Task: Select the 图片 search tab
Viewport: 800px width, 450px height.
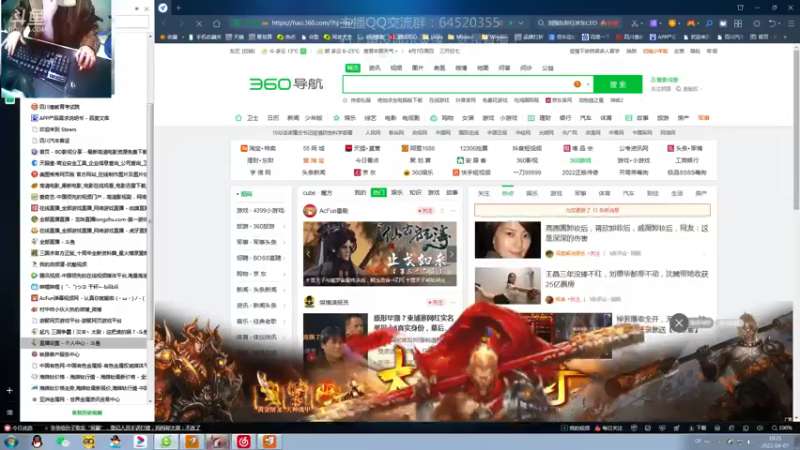Action: [x=418, y=68]
